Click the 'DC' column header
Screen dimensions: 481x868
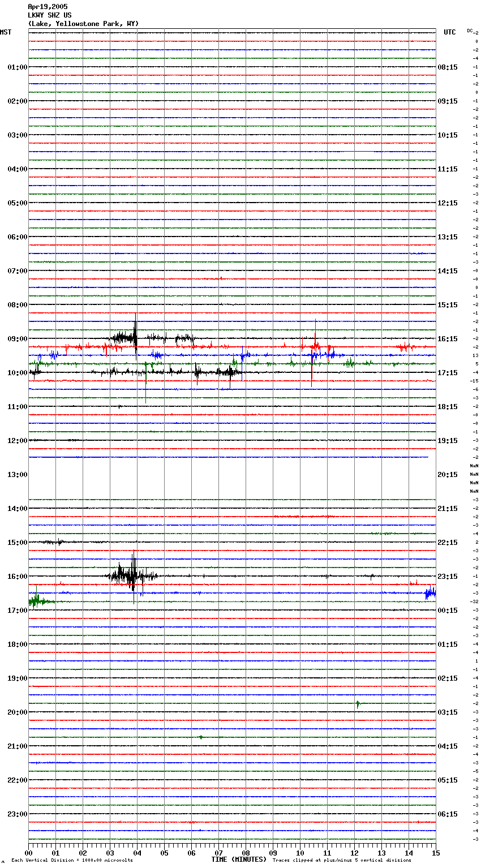(x=470, y=31)
